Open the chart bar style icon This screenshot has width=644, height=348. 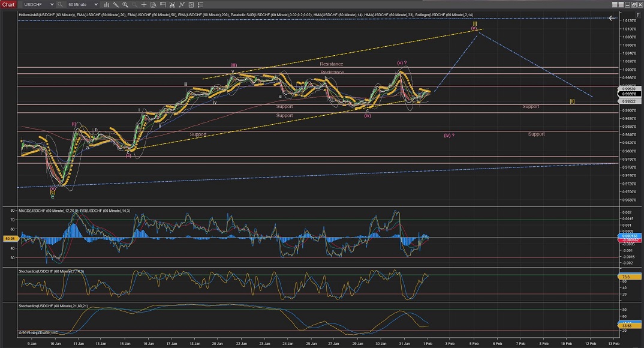click(x=107, y=4)
